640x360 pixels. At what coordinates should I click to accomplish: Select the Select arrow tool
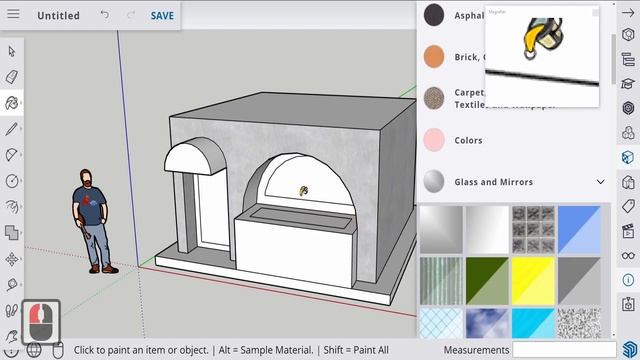click(x=12, y=51)
